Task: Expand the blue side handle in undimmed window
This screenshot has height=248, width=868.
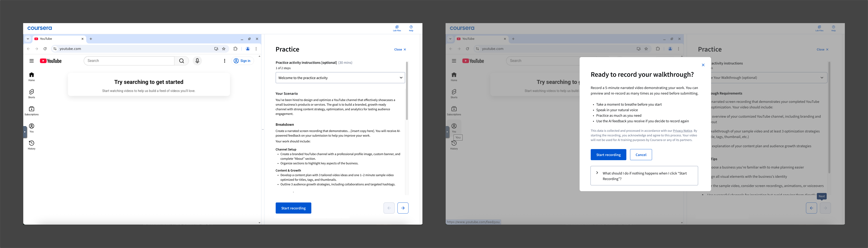Action: click(x=25, y=132)
